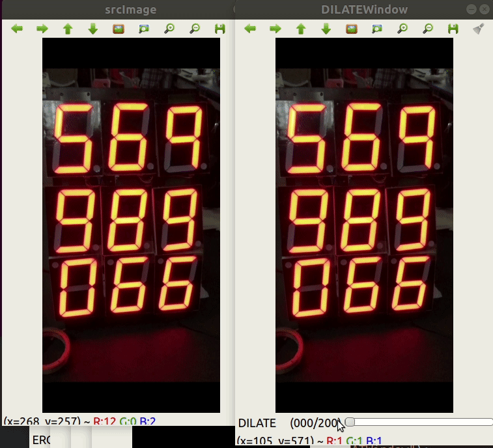Click the DILATE trackbar label
Viewport: 493px width, 448px height.
257,423
